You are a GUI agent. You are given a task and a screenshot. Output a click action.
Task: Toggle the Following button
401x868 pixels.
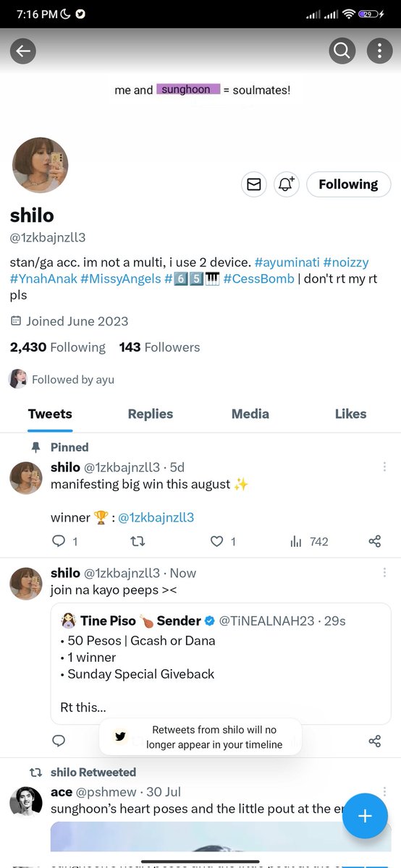coord(348,184)
